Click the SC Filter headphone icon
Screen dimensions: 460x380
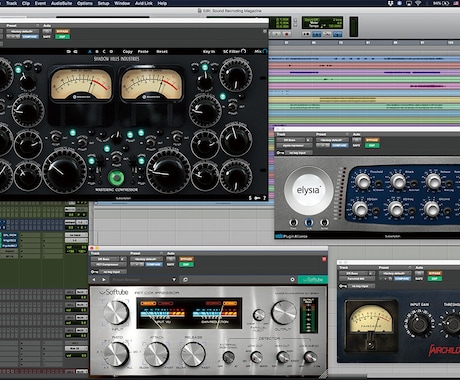point(244,51)
